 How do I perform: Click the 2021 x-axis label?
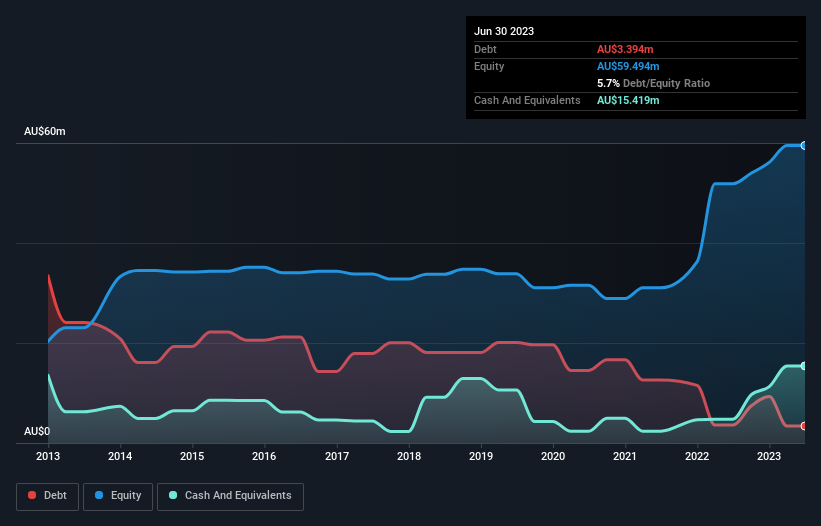coord(625,456)
